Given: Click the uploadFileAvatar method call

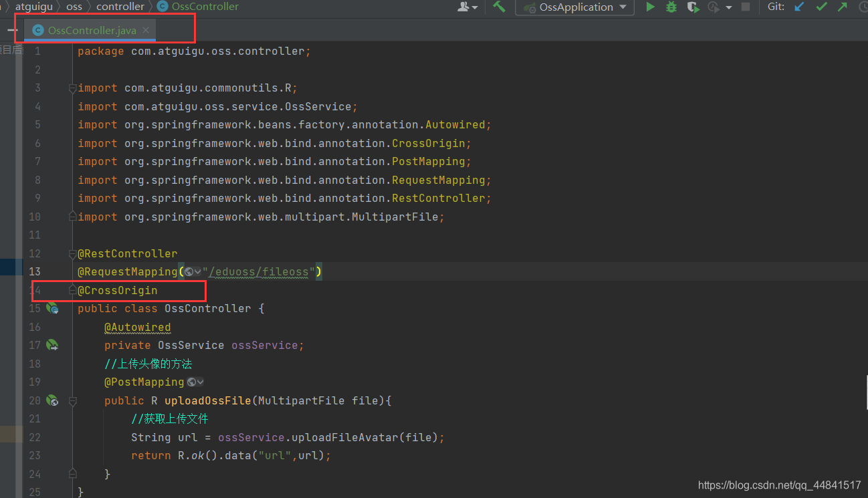Looking at the screenshot, I should click(x=345, y=437).
